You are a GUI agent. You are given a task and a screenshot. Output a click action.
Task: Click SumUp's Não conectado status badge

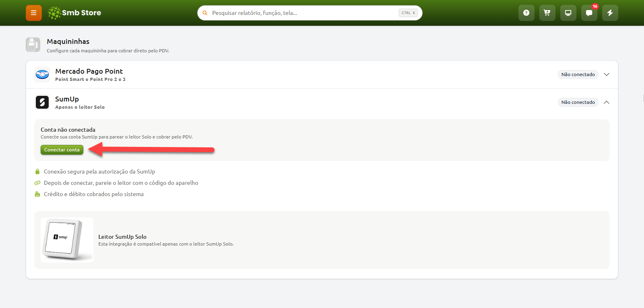click(578, 102)
